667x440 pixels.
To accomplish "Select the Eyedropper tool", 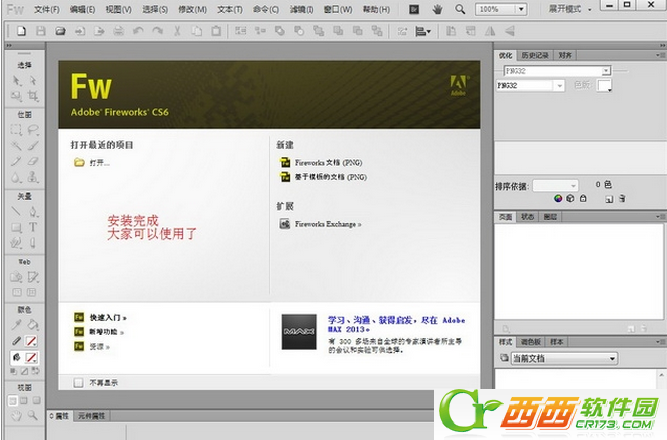I will 17,325.
